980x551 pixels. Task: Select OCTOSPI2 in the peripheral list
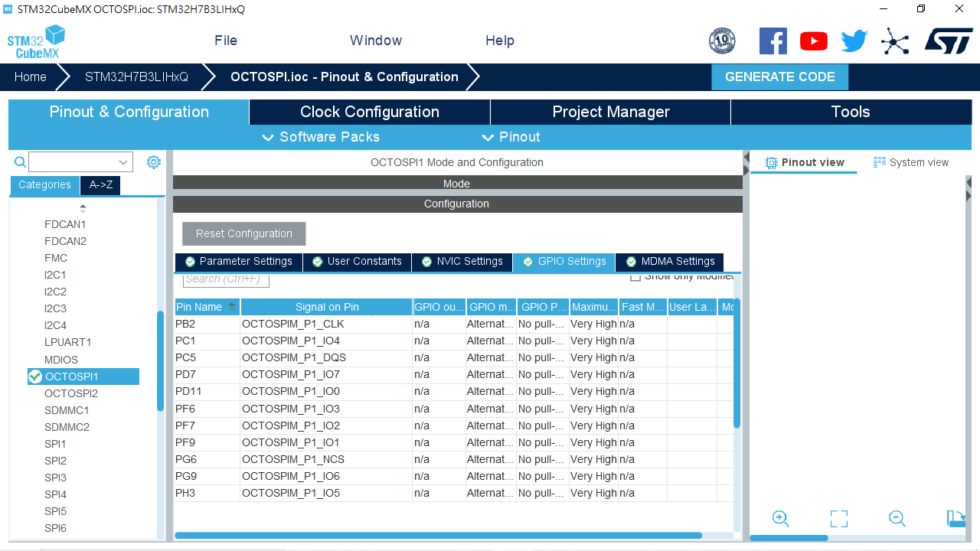point(71,393)
